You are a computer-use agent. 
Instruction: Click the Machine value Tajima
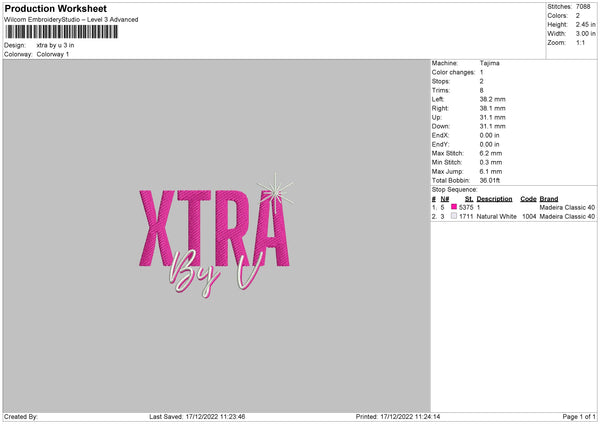click(489, 63)
